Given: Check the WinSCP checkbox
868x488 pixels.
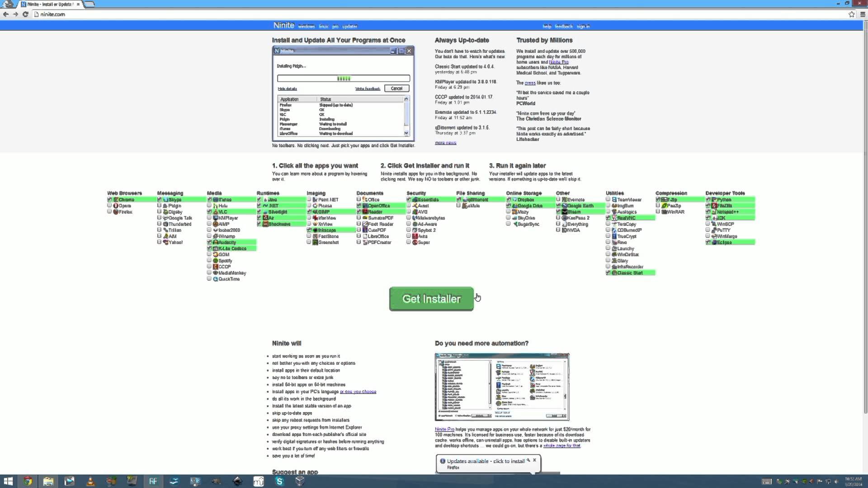Looking at the screenshot, I should pyautogui.click(x=708, y=224).
